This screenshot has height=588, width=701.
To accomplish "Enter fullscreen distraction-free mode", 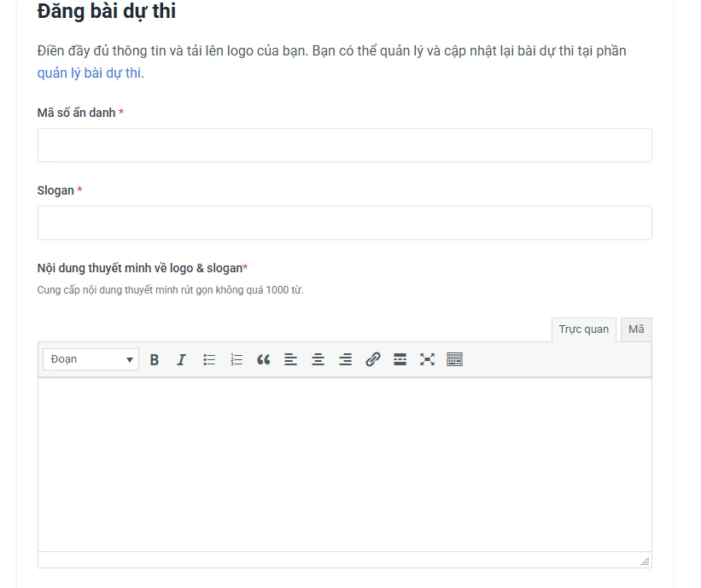I will 427,360.
